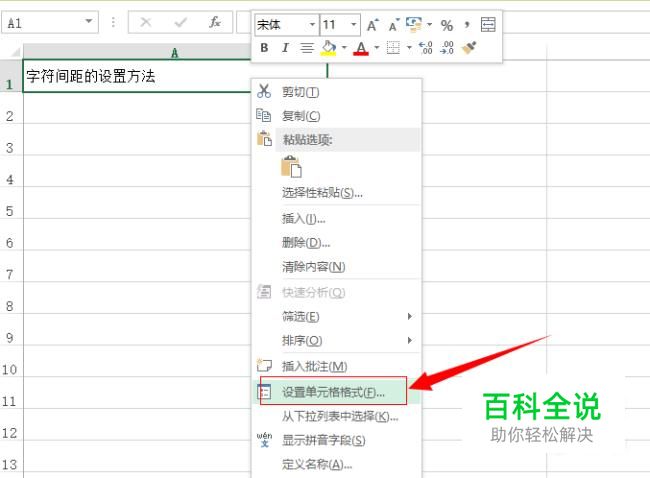The height and width of the screenshot is (478, 650).
Task: Click merge and center icon
Action: 488,25
